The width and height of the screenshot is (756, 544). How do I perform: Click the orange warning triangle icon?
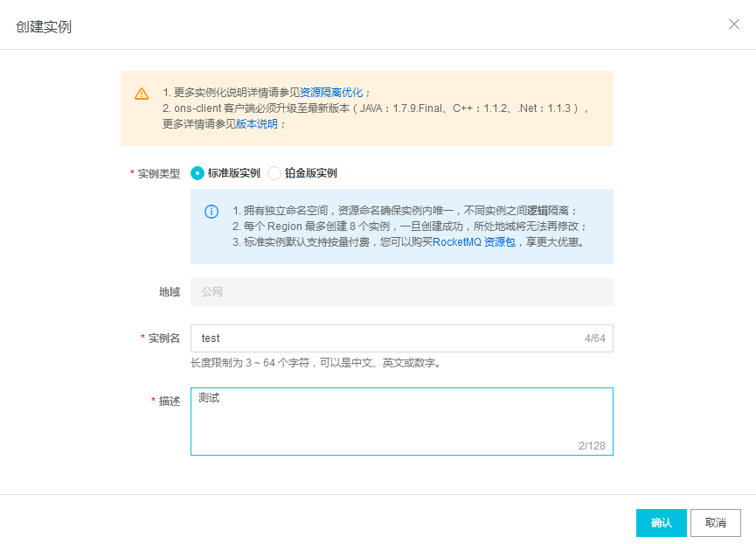click(142, 94)
